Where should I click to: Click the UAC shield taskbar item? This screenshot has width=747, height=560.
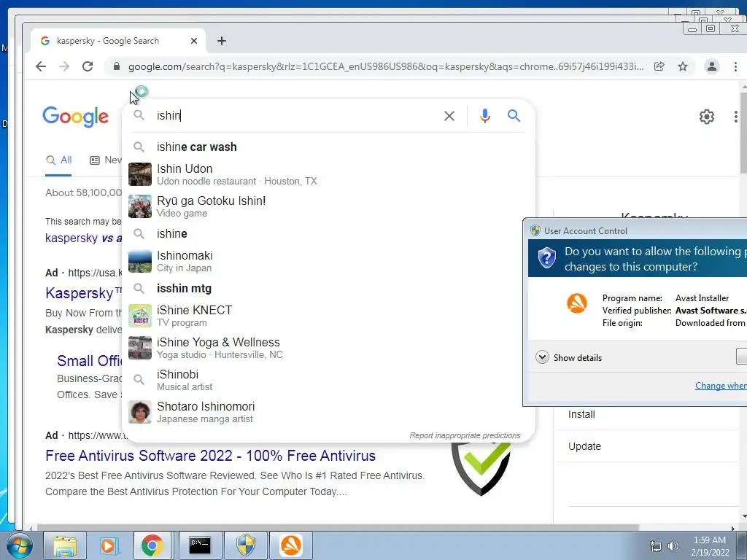point(246,545)
